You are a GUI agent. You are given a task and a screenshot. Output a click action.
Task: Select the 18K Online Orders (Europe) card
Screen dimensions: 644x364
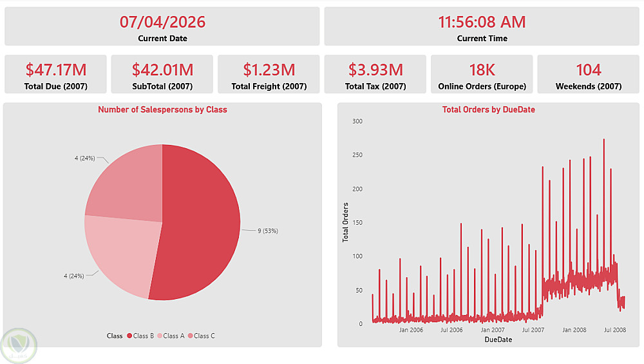482,74
